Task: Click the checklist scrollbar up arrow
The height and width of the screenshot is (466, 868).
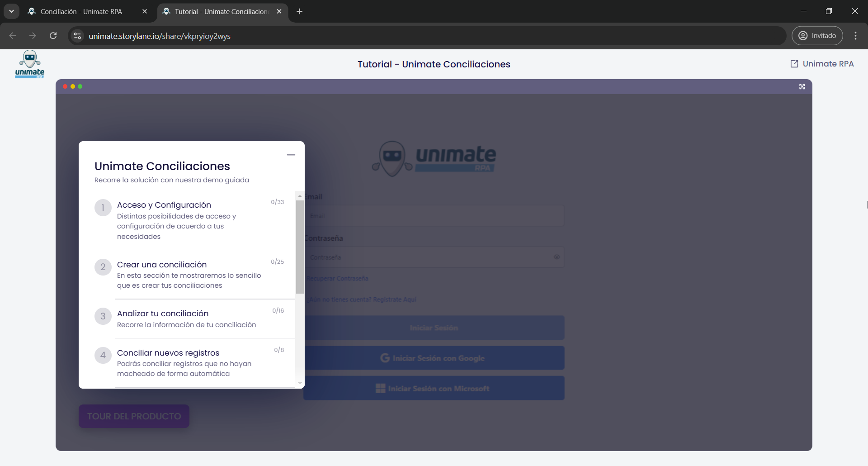Action: click(x=300, y=196)
